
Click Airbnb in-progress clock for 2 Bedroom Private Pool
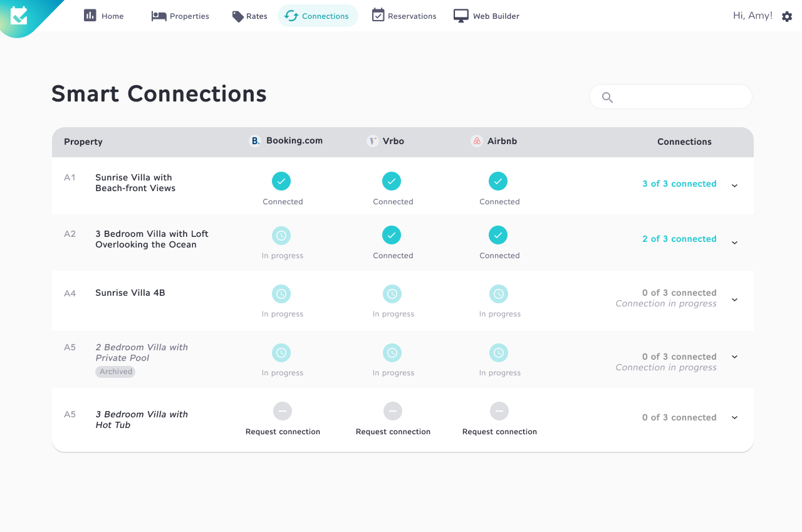click(x=499, y=353)
